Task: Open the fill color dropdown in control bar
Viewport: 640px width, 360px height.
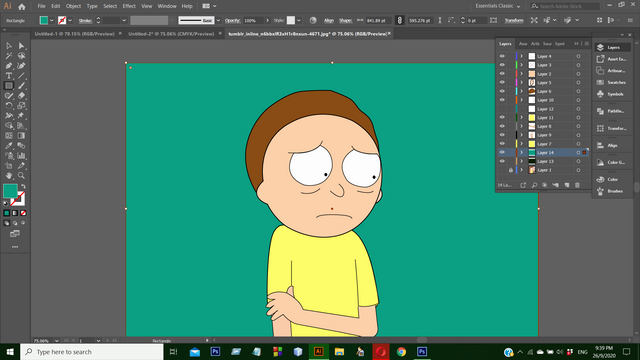Action: point(51,20)
